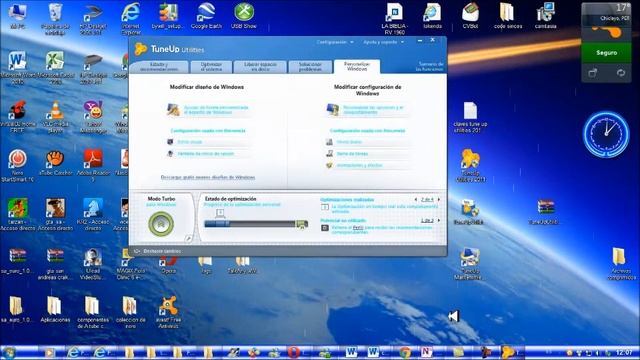The image size is (640, 360).
Task: Show next item in Optimizaciones realizadas
Action: (439, 200)
